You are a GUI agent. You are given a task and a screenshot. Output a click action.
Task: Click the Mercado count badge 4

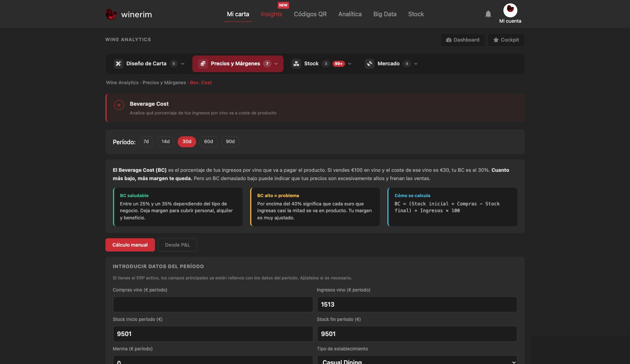tap(407, 64)
